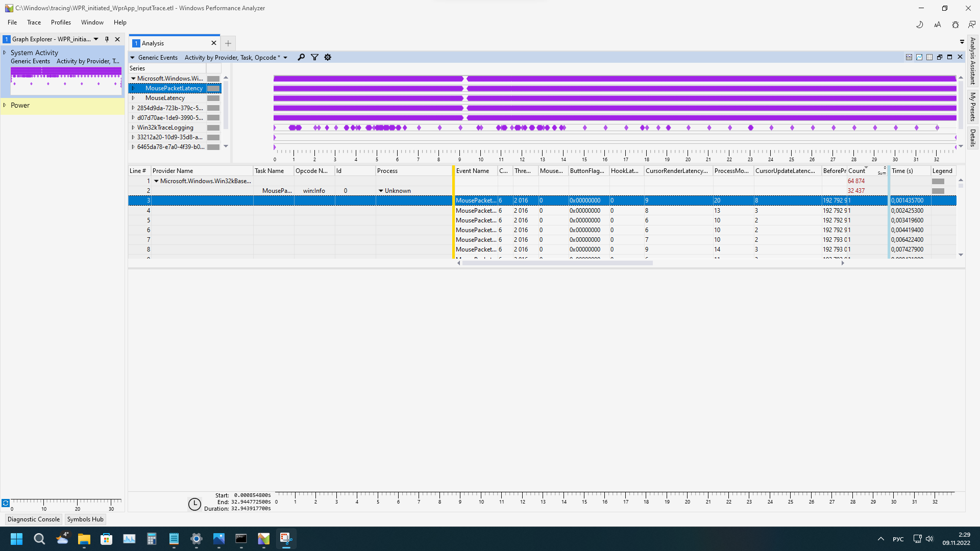Open Notepad from the taskbar
980x551 pixels.
[174, 539]
